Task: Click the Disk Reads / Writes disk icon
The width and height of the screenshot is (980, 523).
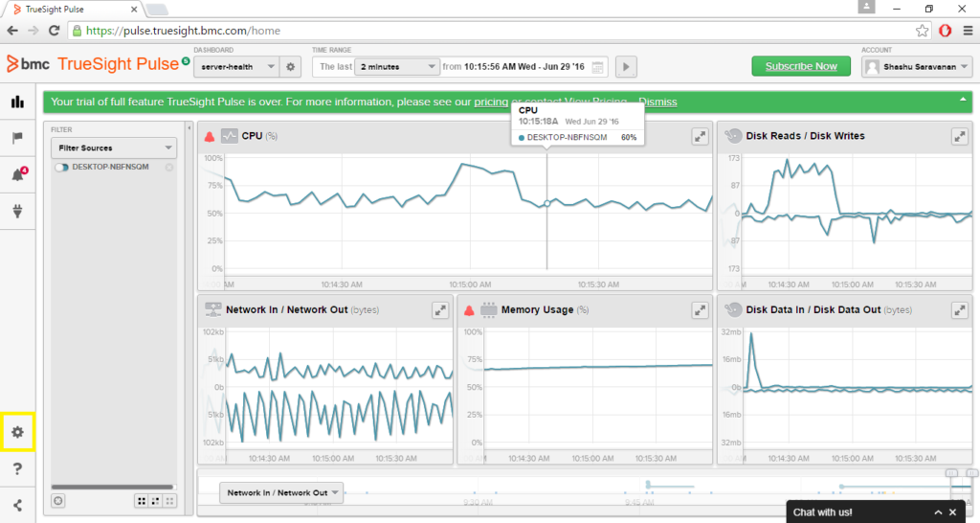Action: (732, 136)
